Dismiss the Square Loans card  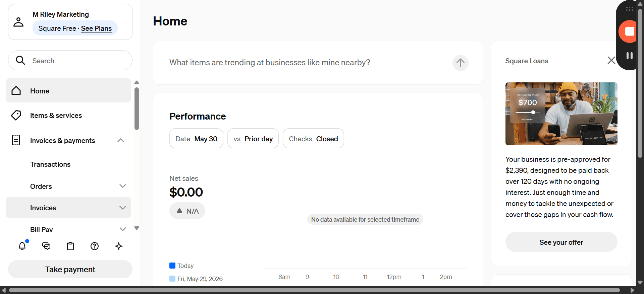(611, 60)
